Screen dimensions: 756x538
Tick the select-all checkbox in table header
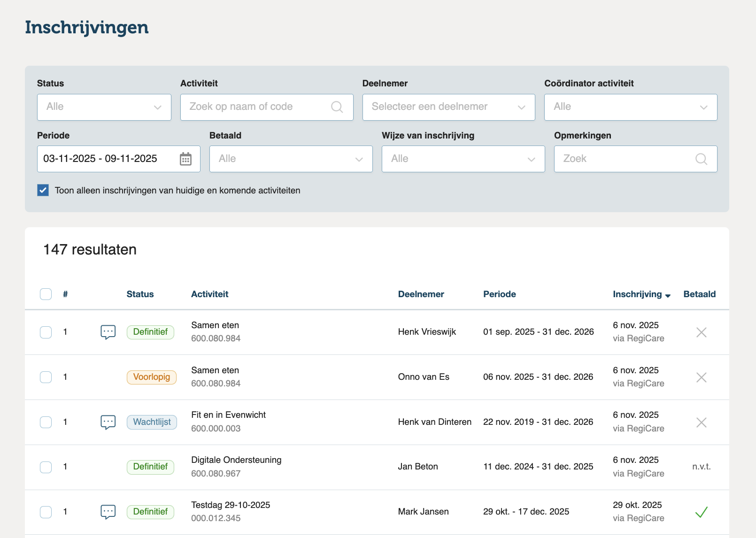tap(46, 294)
